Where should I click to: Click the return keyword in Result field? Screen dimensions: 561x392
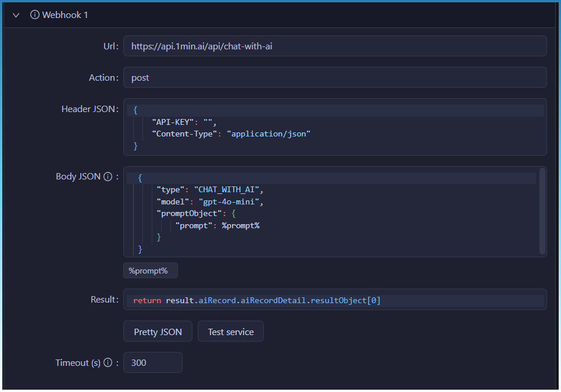tap(147, 300)
